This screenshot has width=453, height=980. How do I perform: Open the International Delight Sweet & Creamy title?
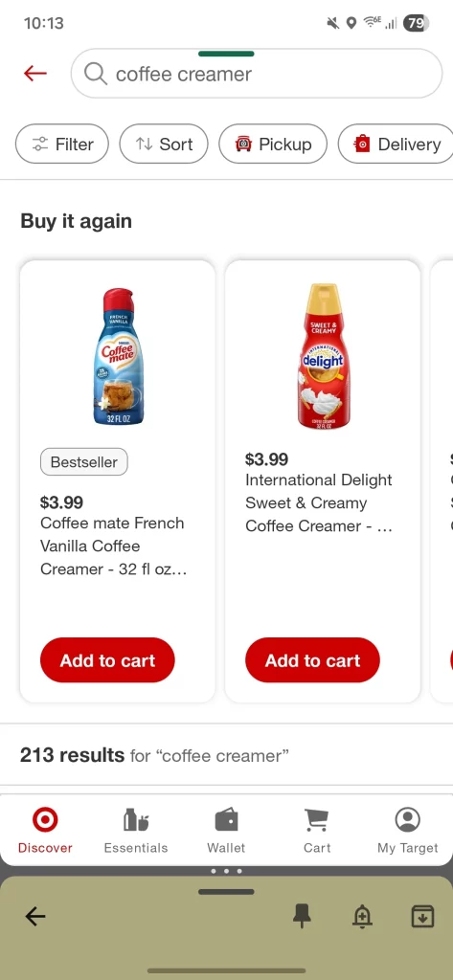(x=319, y=503)
